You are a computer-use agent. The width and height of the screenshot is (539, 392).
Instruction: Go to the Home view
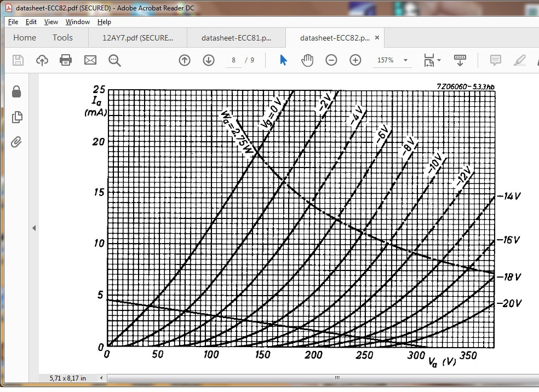pyautogui.click(x=25, y=37)
